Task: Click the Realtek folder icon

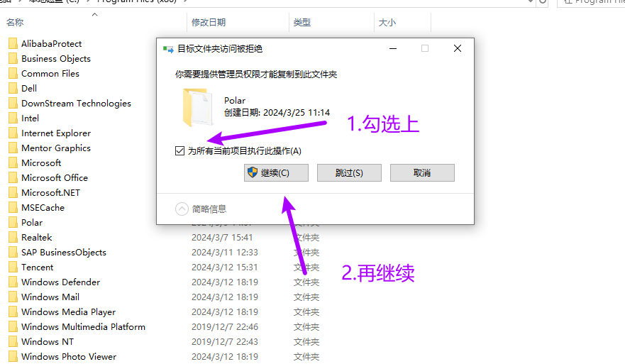Action: click(x=13, y=237)
